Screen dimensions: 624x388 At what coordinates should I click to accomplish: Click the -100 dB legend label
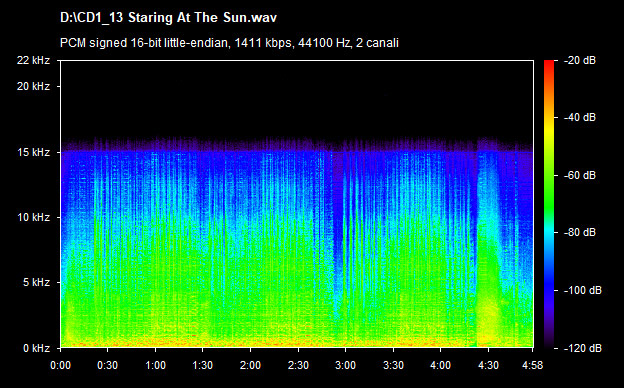click(x=583, y=291)
